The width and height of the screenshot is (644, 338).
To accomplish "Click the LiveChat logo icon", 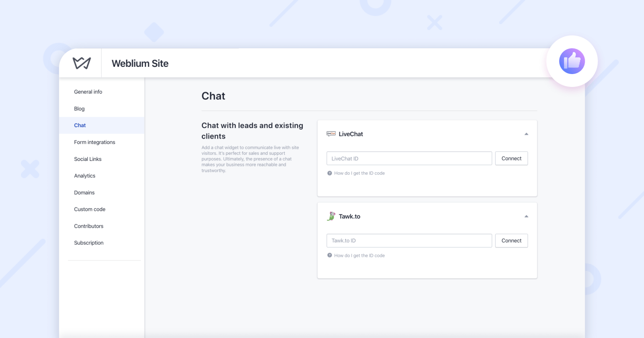I will click(x=331, y=134).
